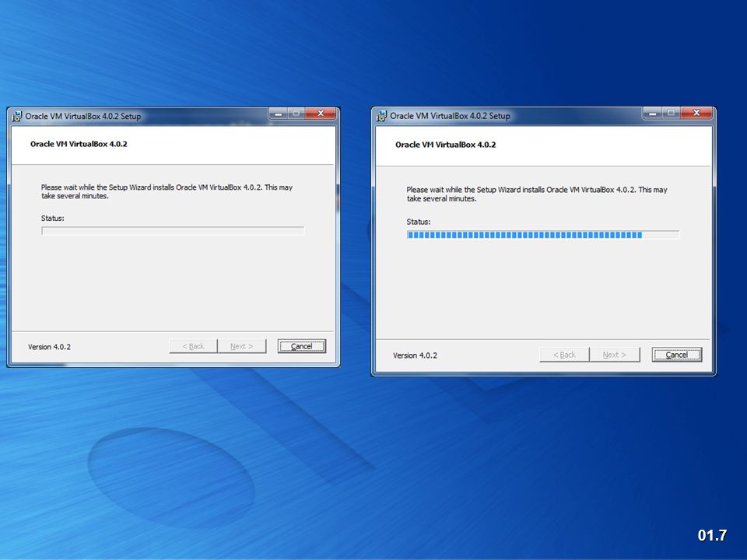Click the 'Status:' label in left window
The height and width of the screenshot is (560, 747).
point(52,218)
